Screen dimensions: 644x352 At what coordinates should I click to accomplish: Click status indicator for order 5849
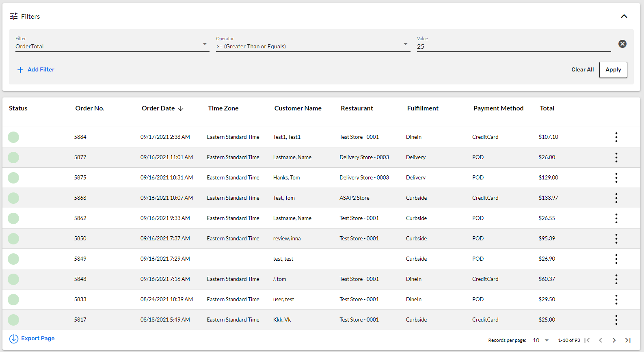(13, 259)
